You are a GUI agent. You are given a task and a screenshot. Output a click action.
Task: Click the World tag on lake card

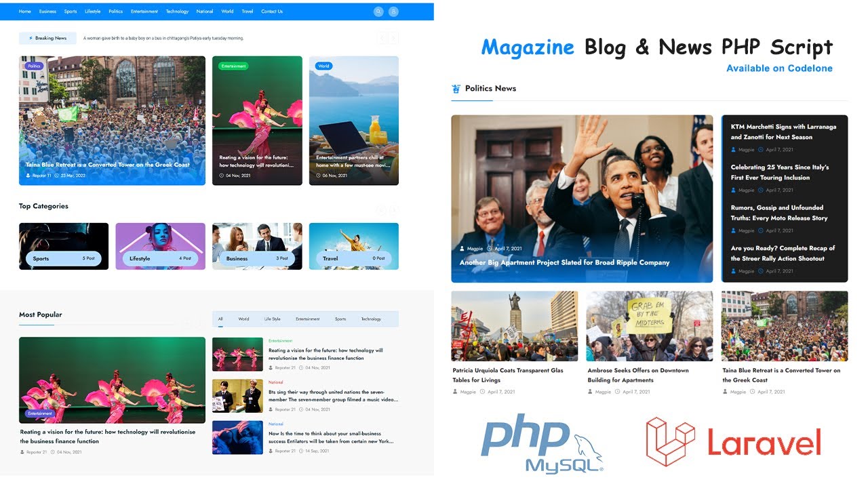click(323, 66)
